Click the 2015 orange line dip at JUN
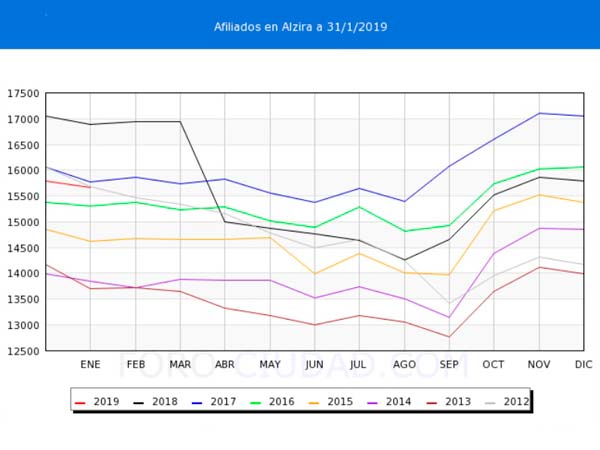Screen dimensions: 600x450 315,274
